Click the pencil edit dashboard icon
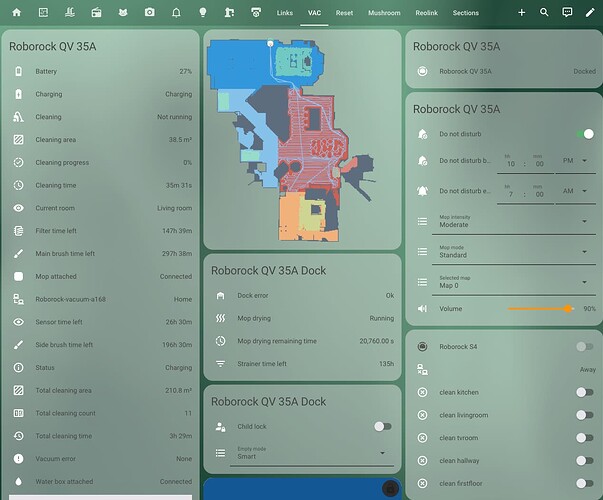This screenshot has height=500, width=603. coord(590,12)
